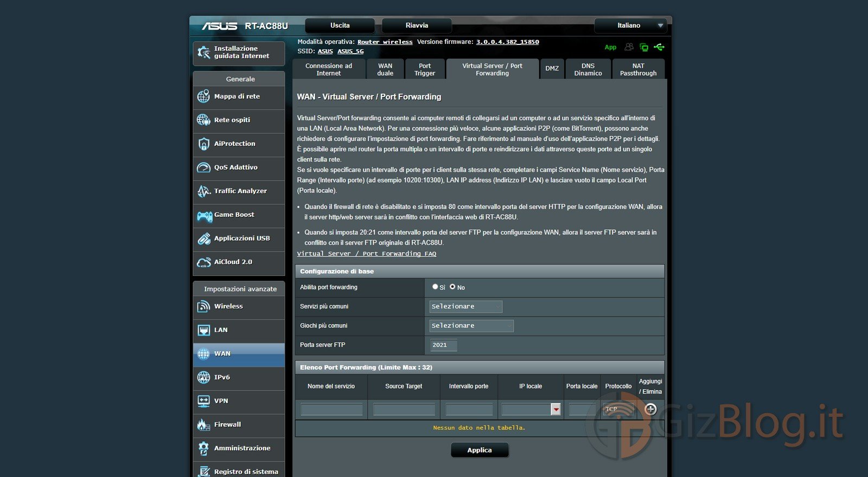
Task: Click the Uscita logout button
Action: point(340,25)
